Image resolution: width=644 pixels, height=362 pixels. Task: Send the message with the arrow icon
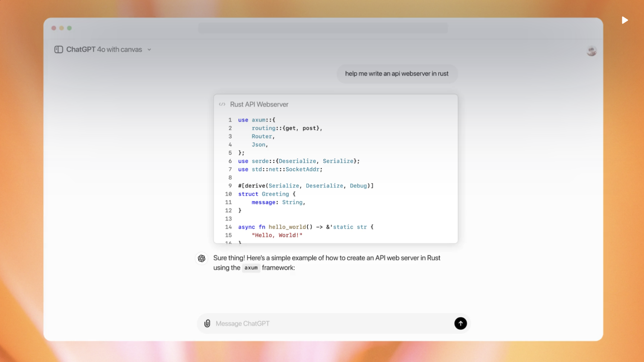(x=461, y=323)
